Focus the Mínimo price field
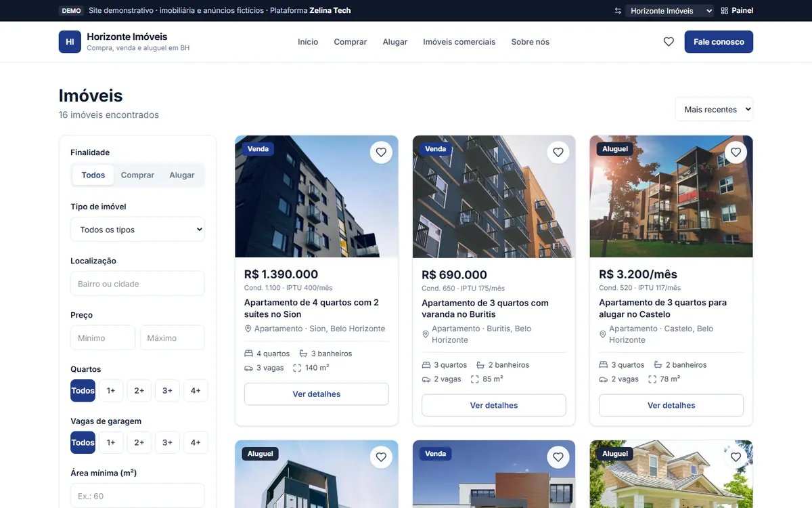 (x=103, y=338)
